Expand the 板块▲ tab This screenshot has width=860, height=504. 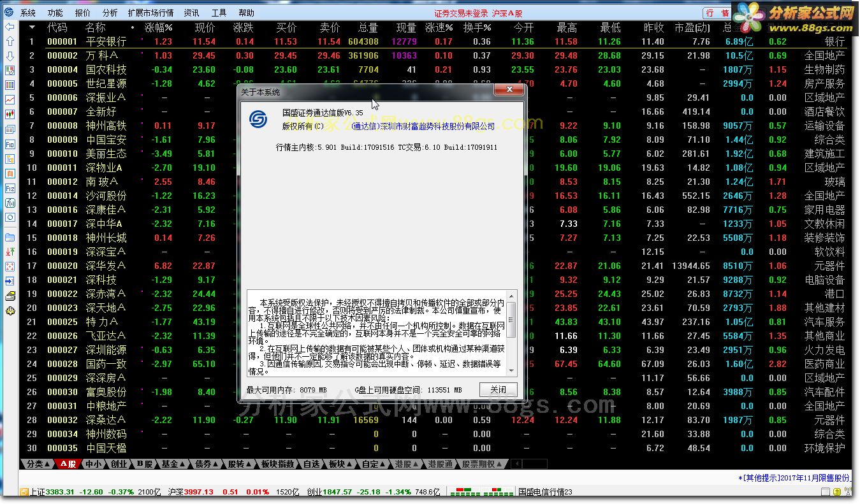[340, 464]
